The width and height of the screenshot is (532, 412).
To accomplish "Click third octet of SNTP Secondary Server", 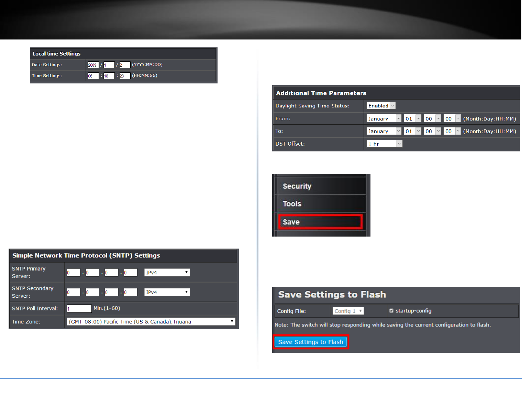I will 111,292.
